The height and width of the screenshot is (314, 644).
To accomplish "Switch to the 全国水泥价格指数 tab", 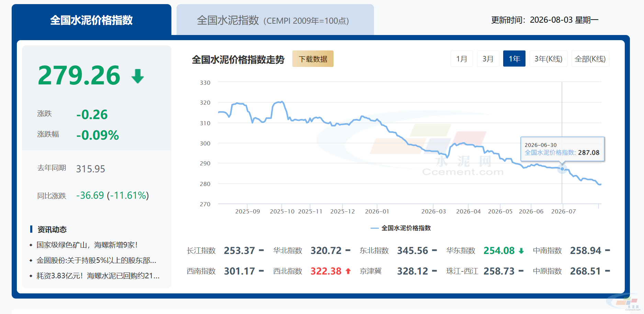I will [91, 20].
